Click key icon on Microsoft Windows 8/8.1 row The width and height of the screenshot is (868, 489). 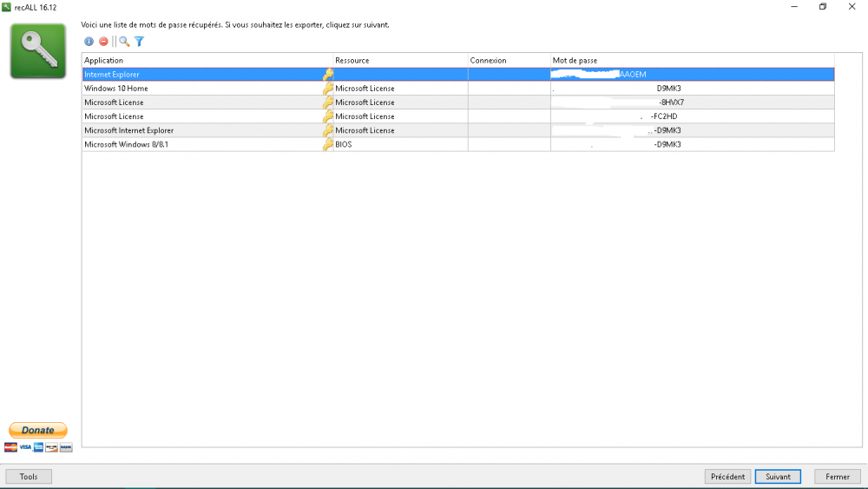pyautogui.click(x=328, y=144)
